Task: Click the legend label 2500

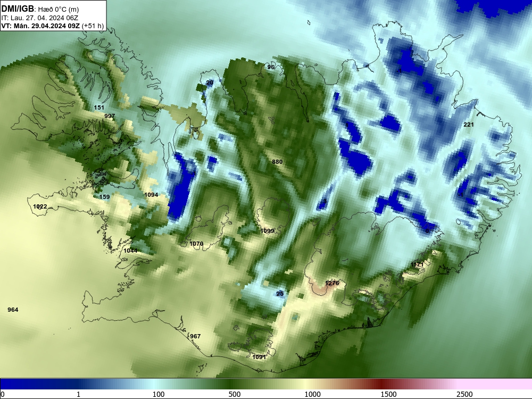Action: pyautogui.click(x=464, y=394)
